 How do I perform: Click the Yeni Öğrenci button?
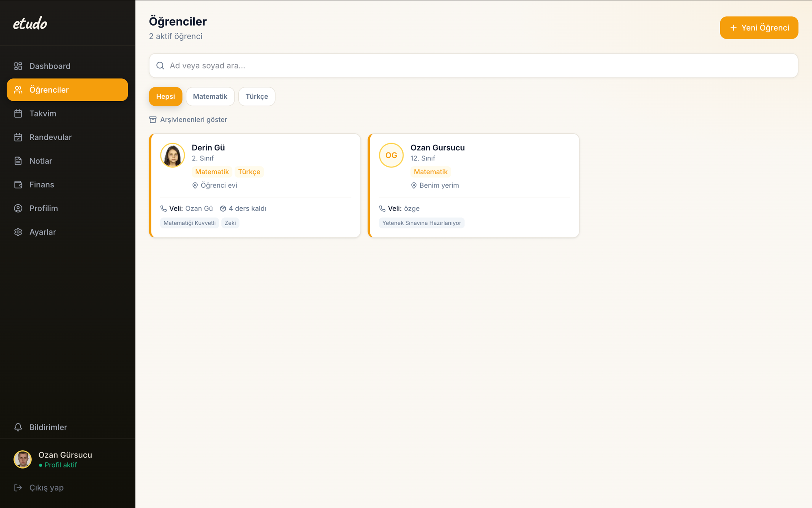point(759,28)
